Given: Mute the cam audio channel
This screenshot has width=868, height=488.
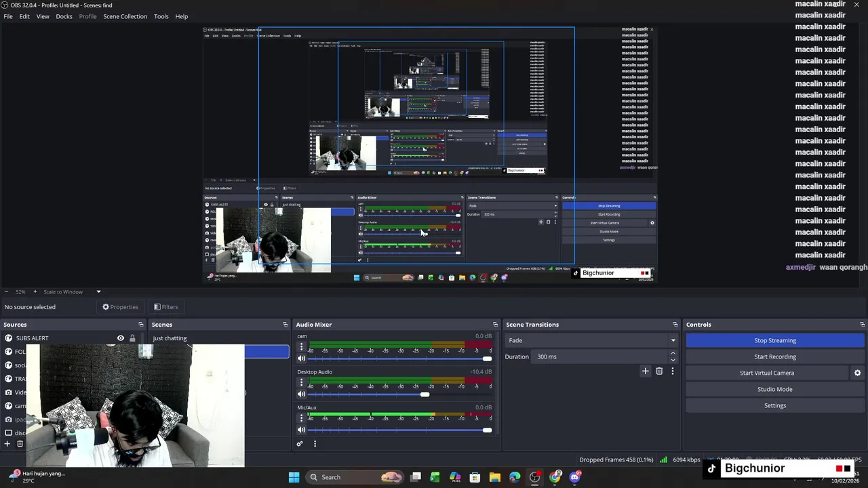Looking at the screenshot, I should [x=302, y=359].
